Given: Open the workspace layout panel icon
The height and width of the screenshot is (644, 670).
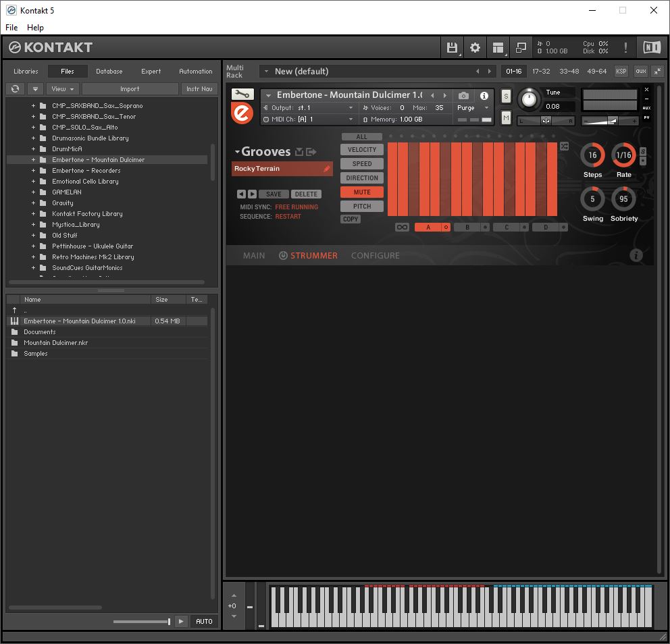Looking at the screenshot, I should 498,48.
